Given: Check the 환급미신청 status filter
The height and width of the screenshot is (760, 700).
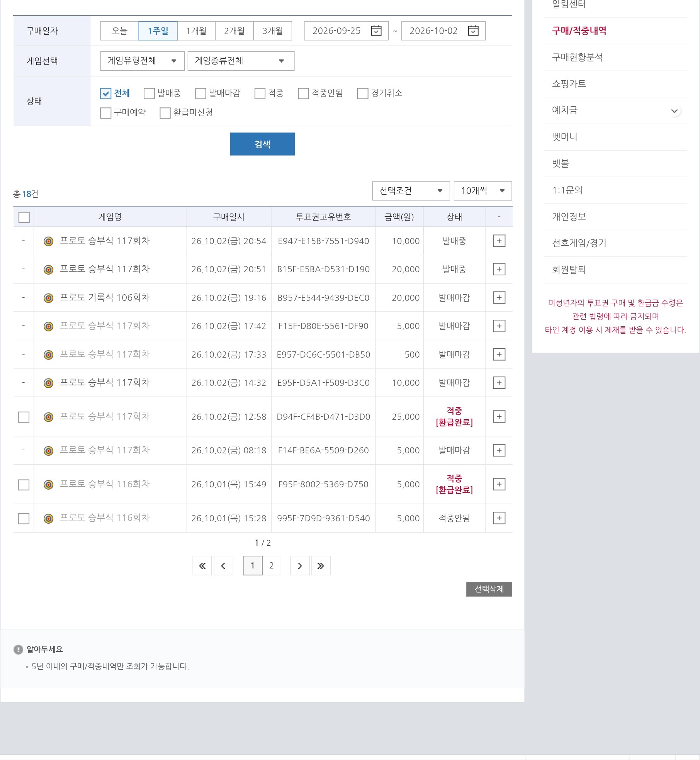Looking at the screenshot, I should click(165, 113).
